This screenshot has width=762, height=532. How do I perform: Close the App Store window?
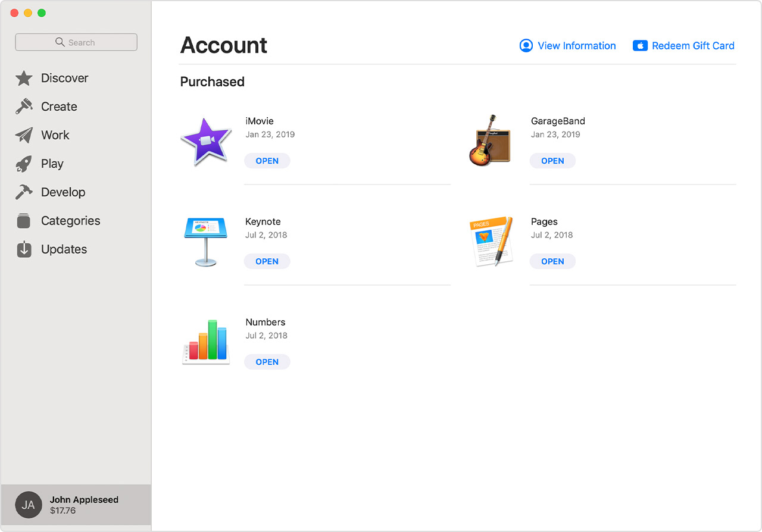14,13
